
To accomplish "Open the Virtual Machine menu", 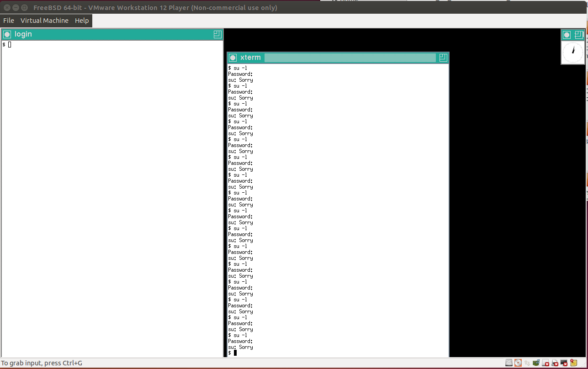I will (x=44, y=21).
